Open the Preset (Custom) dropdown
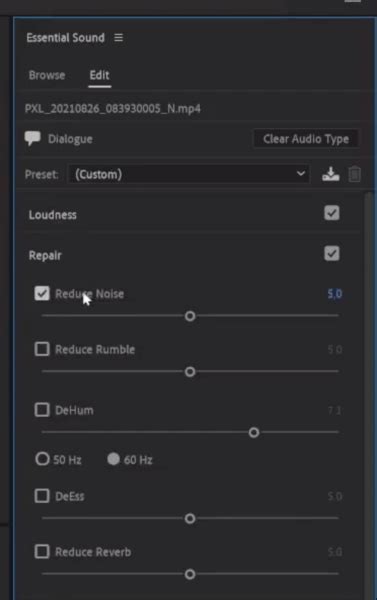Screen dimensions: 377x600 click(188, 174)
